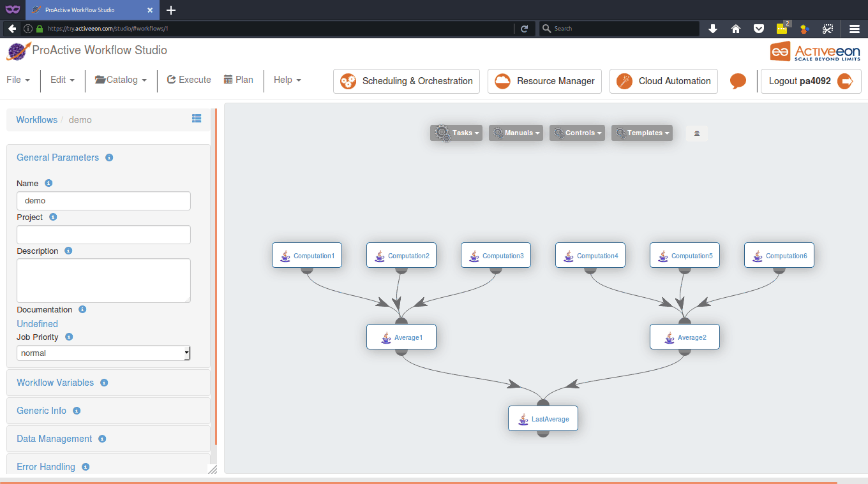Open the File menu

point(18,80)
